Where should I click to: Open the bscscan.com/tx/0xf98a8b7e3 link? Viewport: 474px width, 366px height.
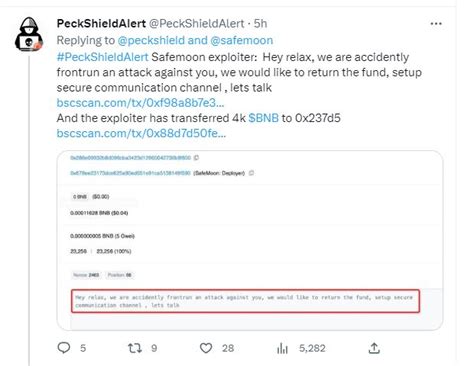(140, 103)
